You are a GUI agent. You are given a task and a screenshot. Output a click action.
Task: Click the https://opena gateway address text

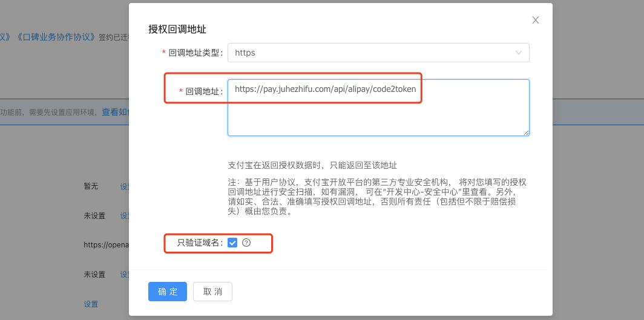coord(105,245)
